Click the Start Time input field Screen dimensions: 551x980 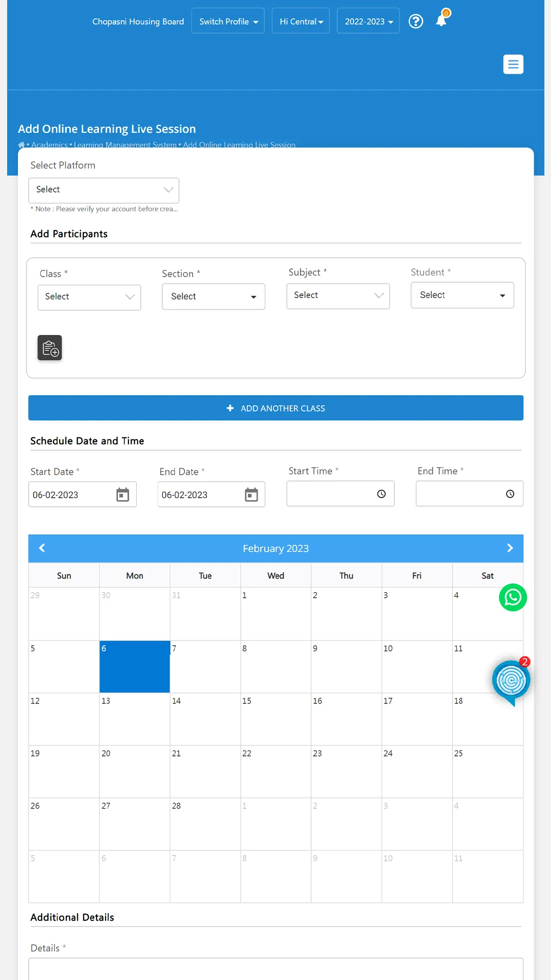[340, 494]
